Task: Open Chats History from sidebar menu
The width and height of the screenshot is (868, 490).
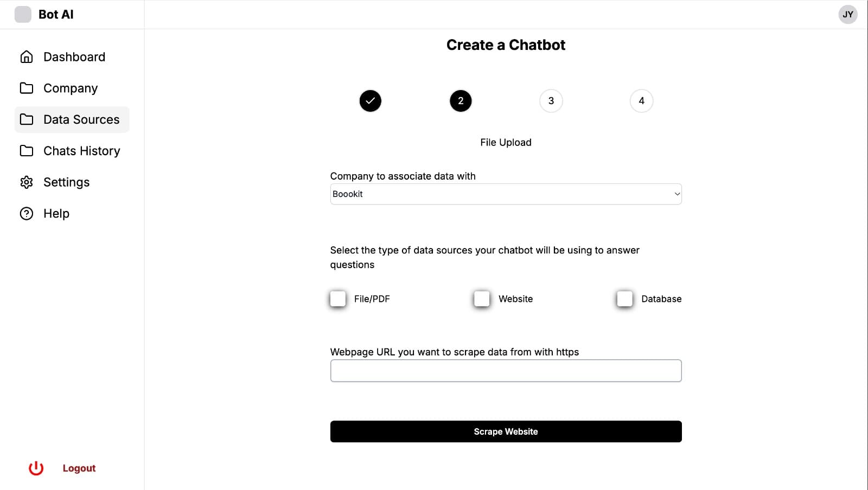Action: 81,151
